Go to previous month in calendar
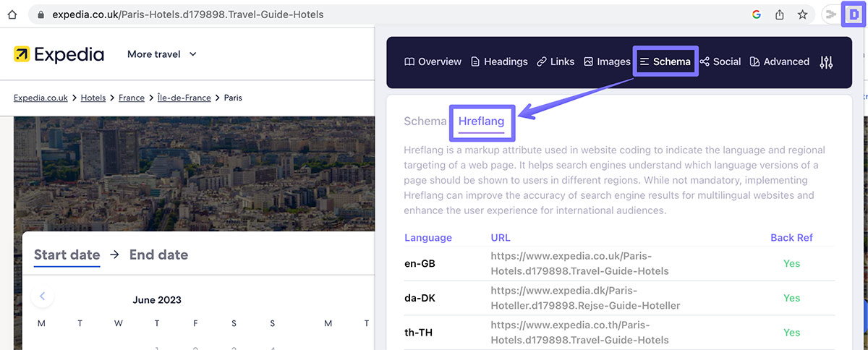This screenshot has width=868, height=350. pos(42,296)
